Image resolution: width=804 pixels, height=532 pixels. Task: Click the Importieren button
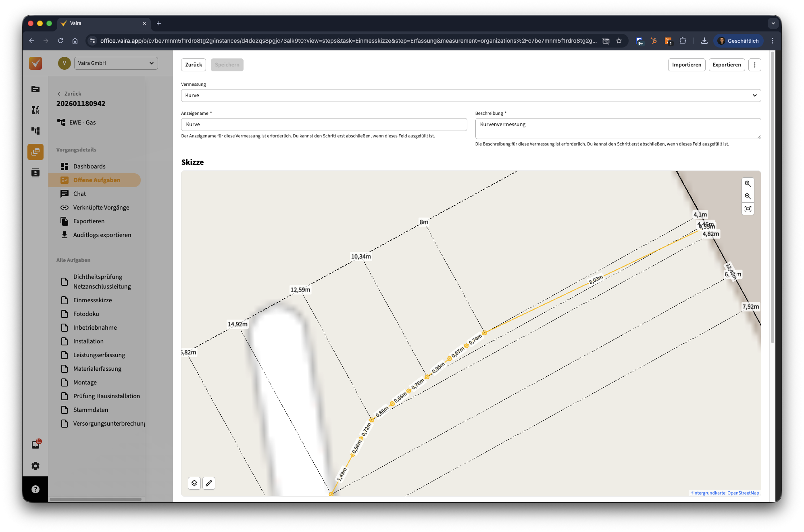(686, 65)
